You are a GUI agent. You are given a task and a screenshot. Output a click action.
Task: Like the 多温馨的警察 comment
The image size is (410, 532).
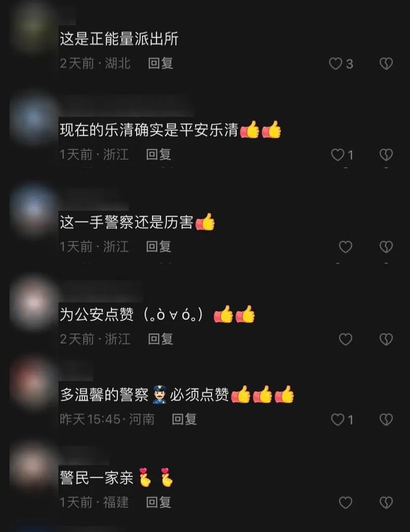pos(337,420)
